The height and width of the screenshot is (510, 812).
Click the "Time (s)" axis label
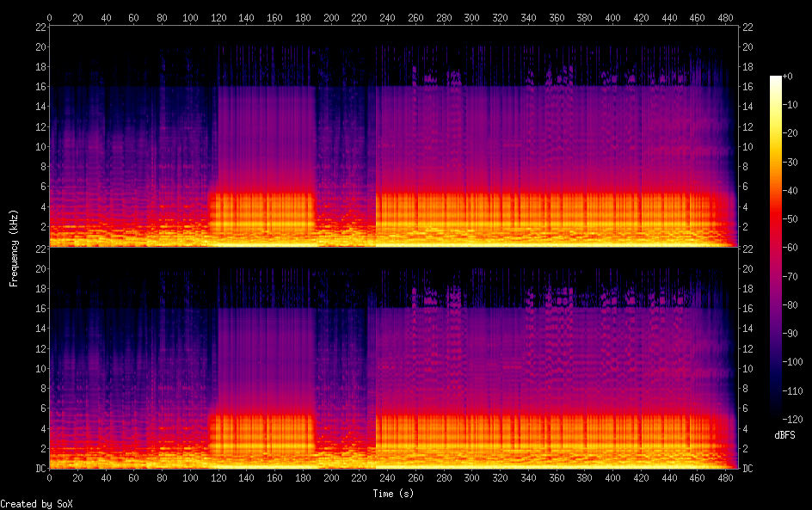[394, 494]
